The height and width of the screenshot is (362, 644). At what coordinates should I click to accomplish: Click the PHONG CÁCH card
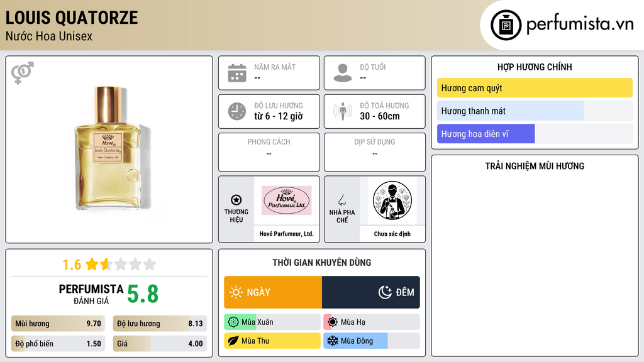[x=269, y=152]
